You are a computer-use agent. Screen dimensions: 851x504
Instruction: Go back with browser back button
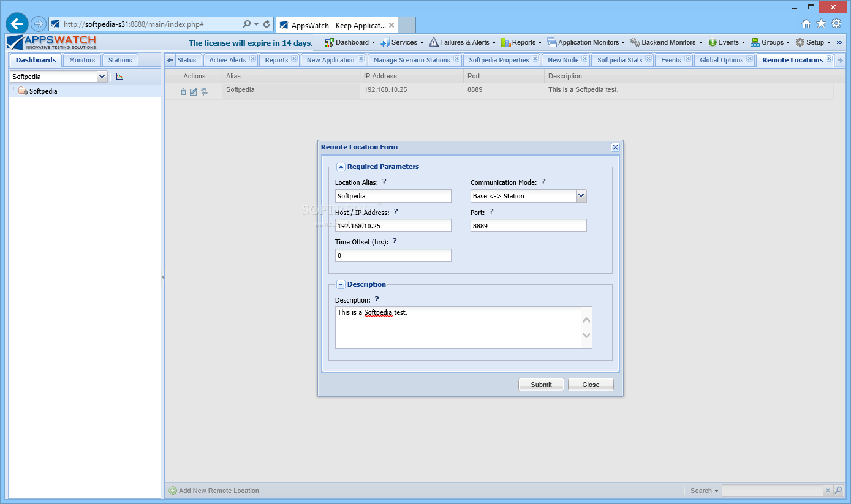[17, 24]
